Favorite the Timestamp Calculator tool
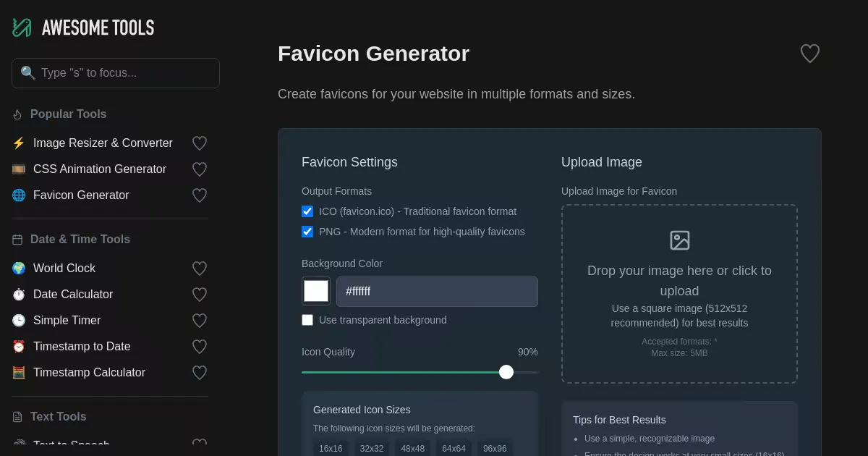Viewport: 868px width, 456px height. pyautogui.click(x=200, y=373)
